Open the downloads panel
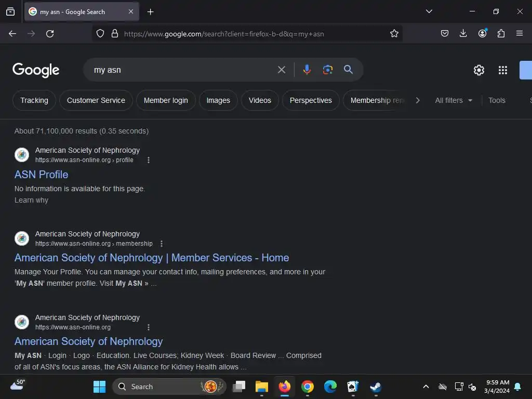 [x=463, y=33]
